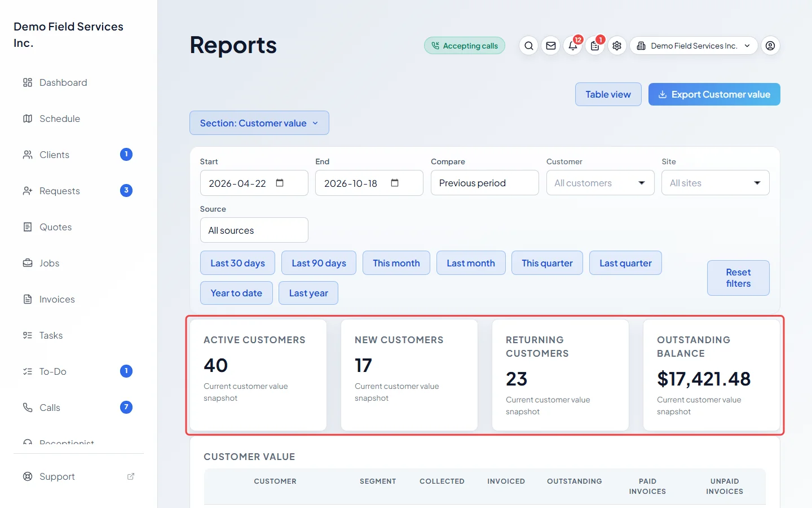
Task: Open user profile avatar icon
Action: point(770,46)
